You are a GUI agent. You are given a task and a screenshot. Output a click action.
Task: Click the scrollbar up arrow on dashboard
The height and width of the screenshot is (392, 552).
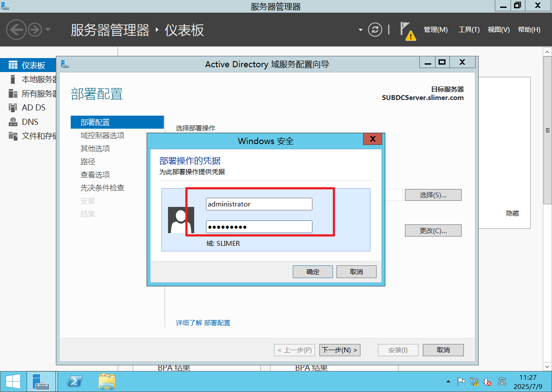pos(547,51)
